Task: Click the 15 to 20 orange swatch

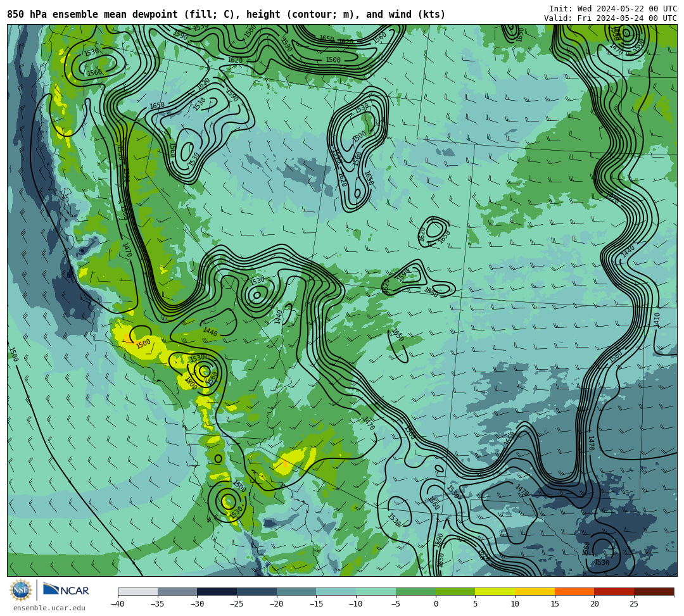Action: pos(574,591)
